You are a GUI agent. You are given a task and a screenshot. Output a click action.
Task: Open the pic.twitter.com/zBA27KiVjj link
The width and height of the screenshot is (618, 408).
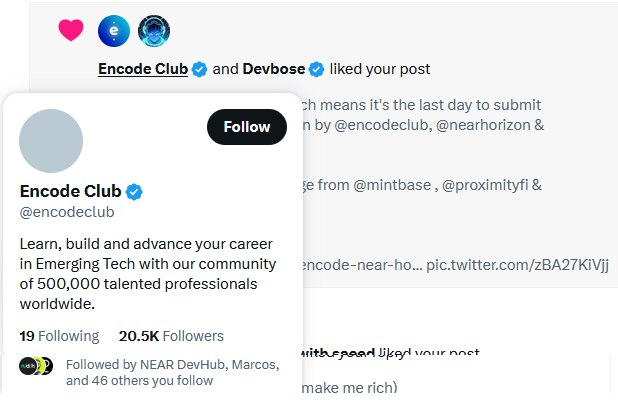click(x=517, y=265)
